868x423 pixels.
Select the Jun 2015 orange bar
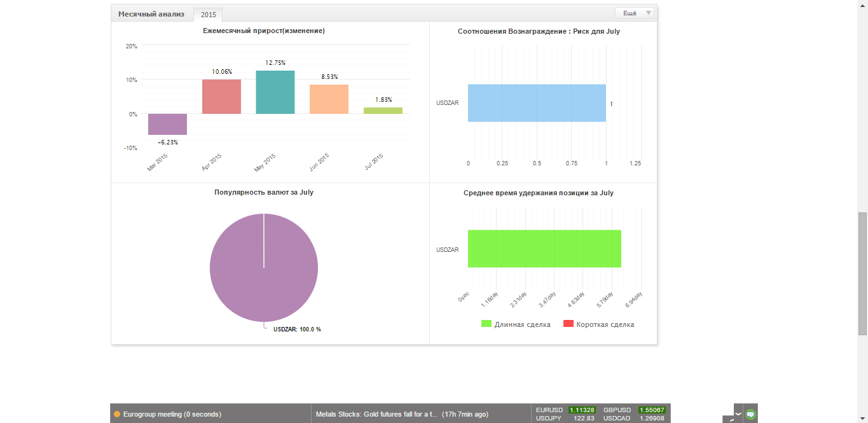[x=329, y=99]
